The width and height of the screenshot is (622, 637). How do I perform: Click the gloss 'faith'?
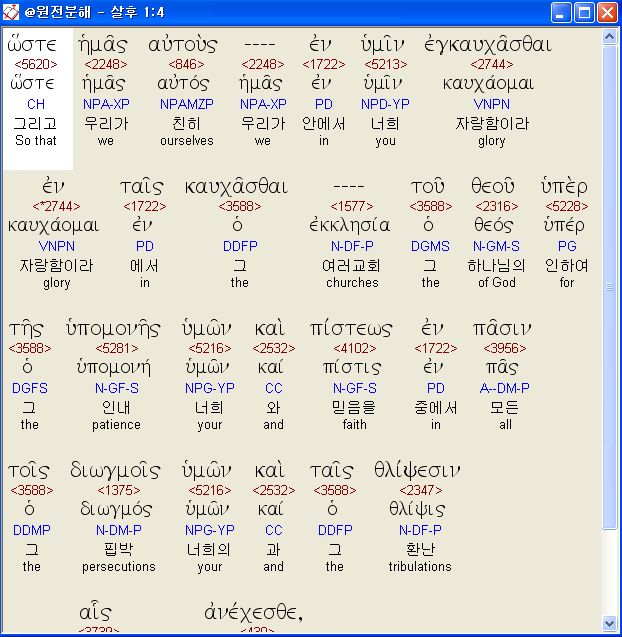[355, 425]
